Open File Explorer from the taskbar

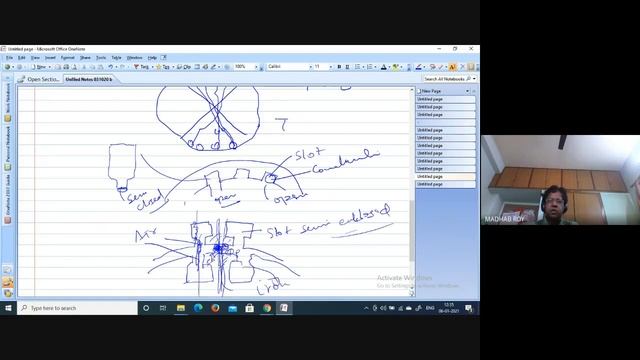181,308
